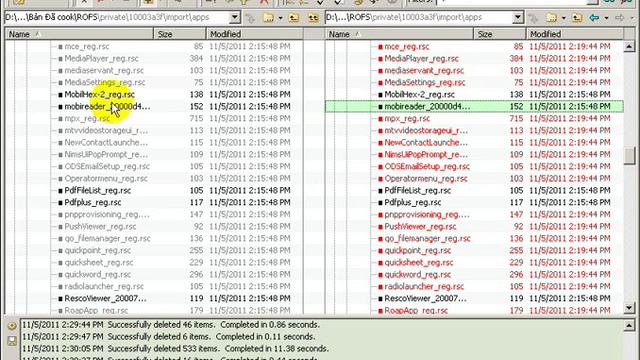Select NewContactLaunche… in the left pane
This screenshot has height=360, width=640.
coord(106,142)
